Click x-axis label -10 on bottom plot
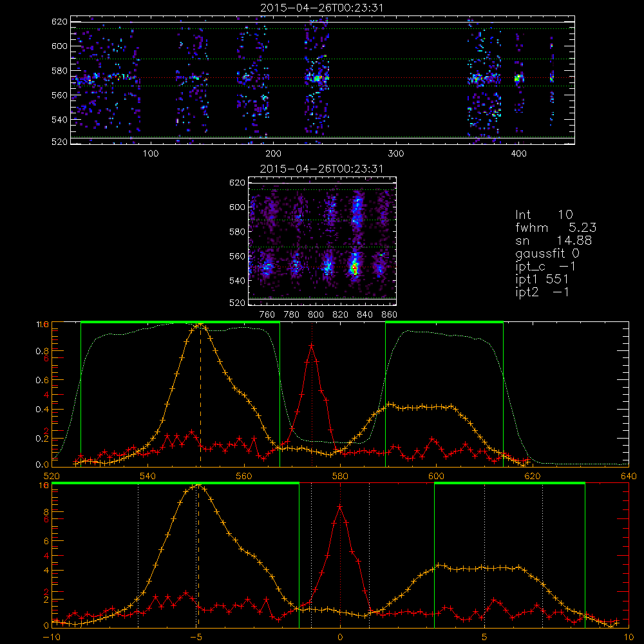 point(52,637)
